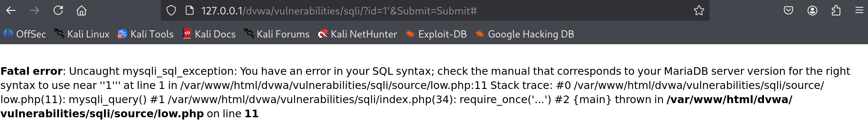Open the Kali Tools bookmark
Image resolution: width=868 pixels, height=139 pixels.
point(146,34)
